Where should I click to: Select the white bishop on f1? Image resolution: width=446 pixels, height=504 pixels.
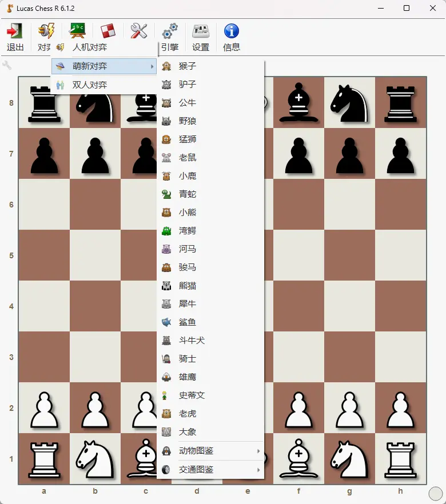pyautogui.click(x=298, y=459)
